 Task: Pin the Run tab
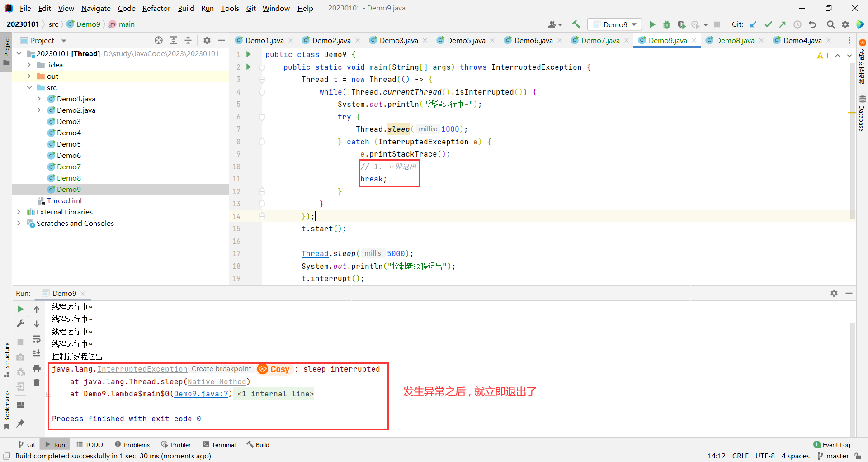pyautogui.click(x=20, y=423)
